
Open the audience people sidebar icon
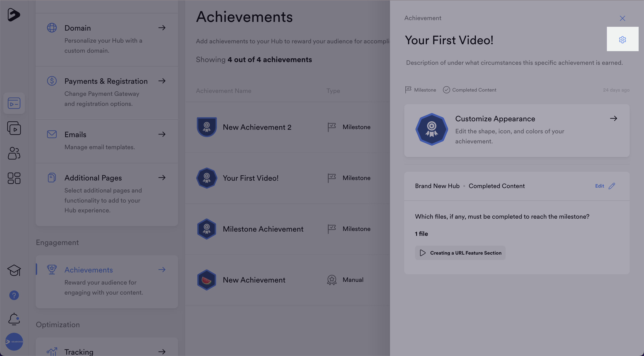coord(14,153)
